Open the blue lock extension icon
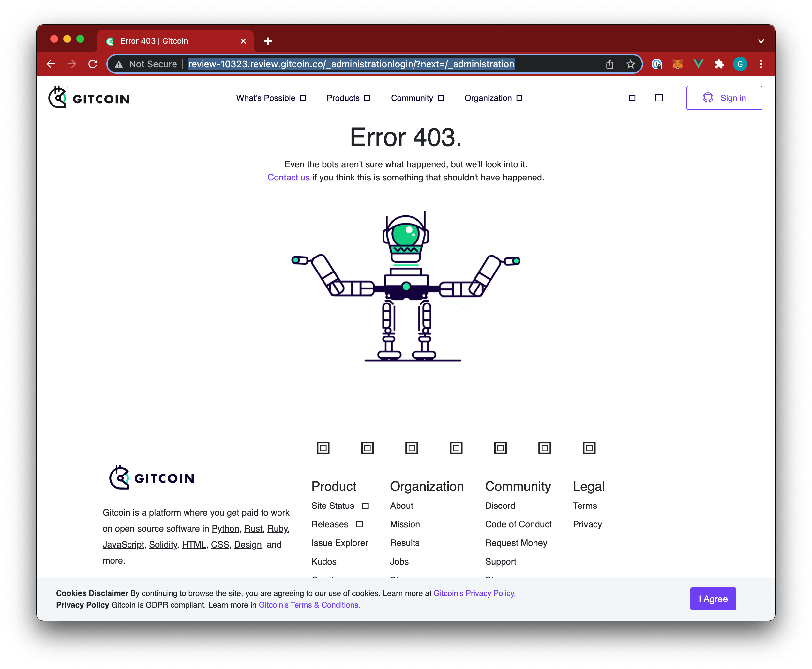This screenshot has width=812, height=669. click(x=657, y=64)
